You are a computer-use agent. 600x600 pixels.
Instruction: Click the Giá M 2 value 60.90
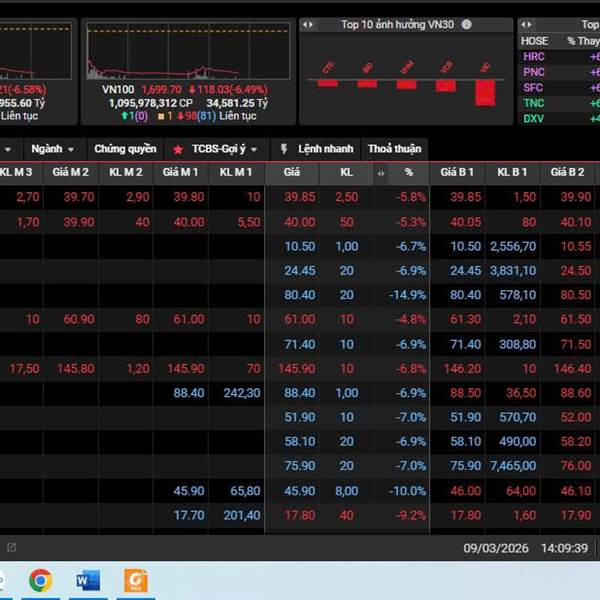tap(79, 320)
